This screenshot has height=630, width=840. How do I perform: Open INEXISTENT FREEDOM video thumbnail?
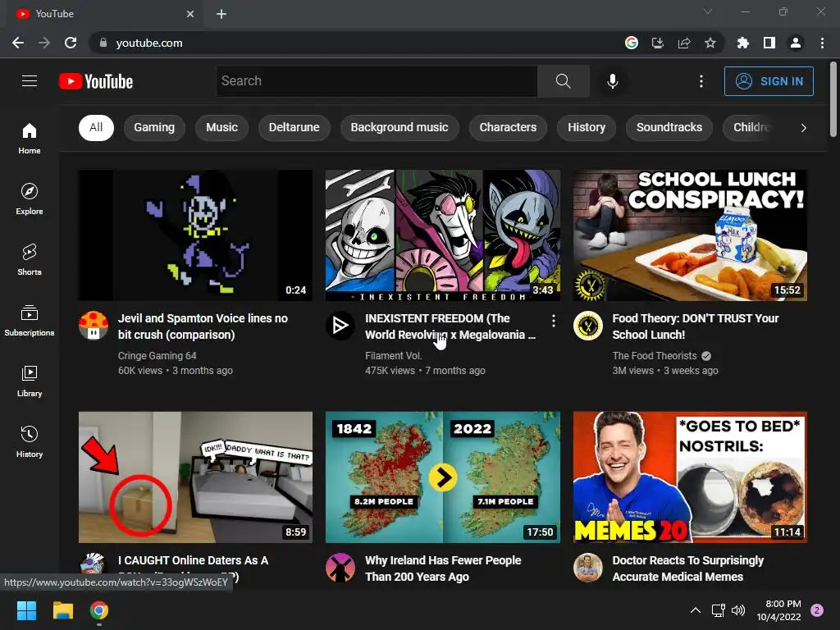pos(442,235)
